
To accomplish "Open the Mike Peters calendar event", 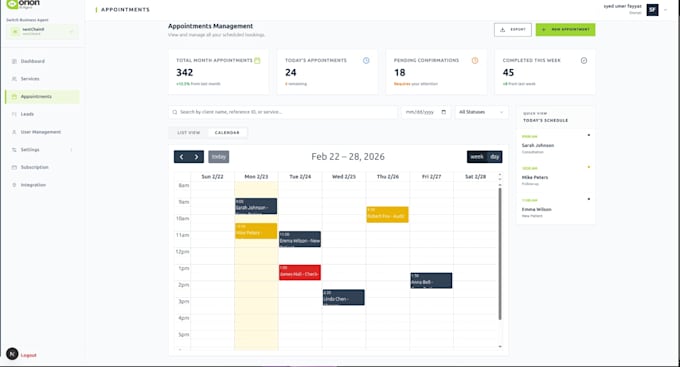I will pyautogui.click(x=256, y=231).
